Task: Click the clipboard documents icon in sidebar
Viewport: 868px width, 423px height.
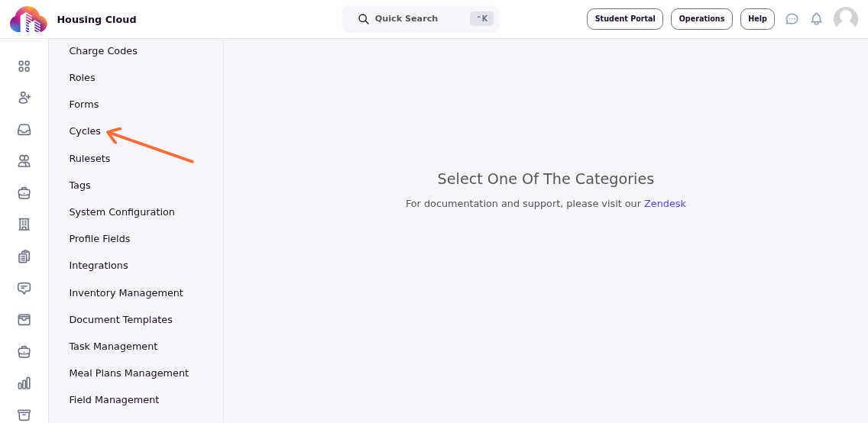Action: [x=24, y=257]
